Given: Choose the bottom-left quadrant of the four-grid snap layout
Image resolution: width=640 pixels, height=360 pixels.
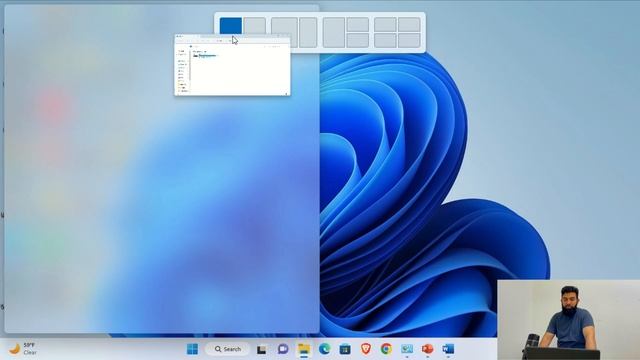Looking at the screenshot, I should pos(385,40).
